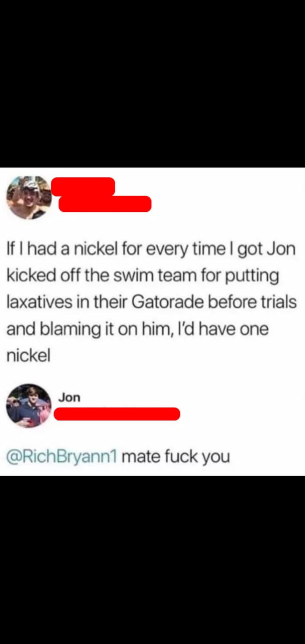Open the first poster's profile picture
The image size is (305, 644).
click(x=29, y=198)
